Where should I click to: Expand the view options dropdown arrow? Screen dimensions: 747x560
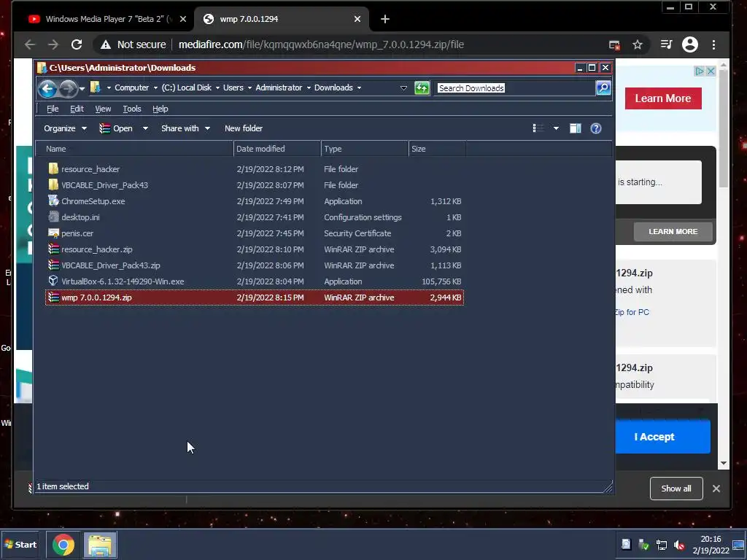pos(556,128)
